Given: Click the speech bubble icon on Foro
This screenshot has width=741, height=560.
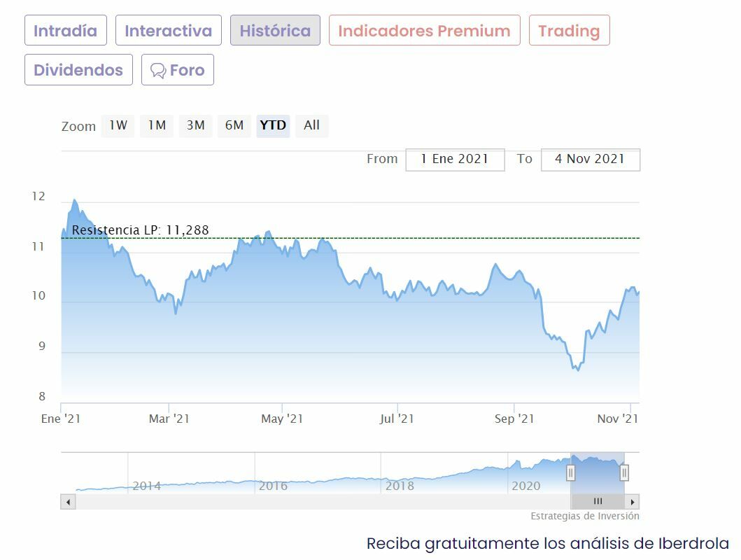Looking at the screenshot, I should coord(158,70).
